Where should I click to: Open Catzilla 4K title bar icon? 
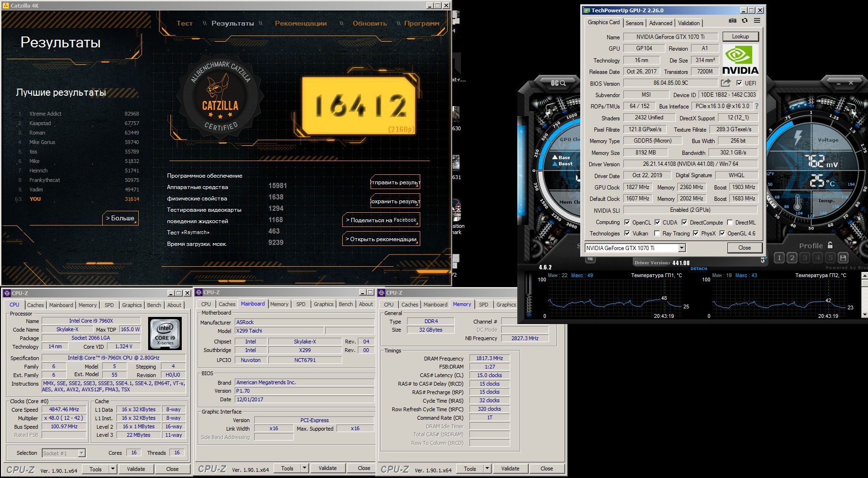point(5,5)
